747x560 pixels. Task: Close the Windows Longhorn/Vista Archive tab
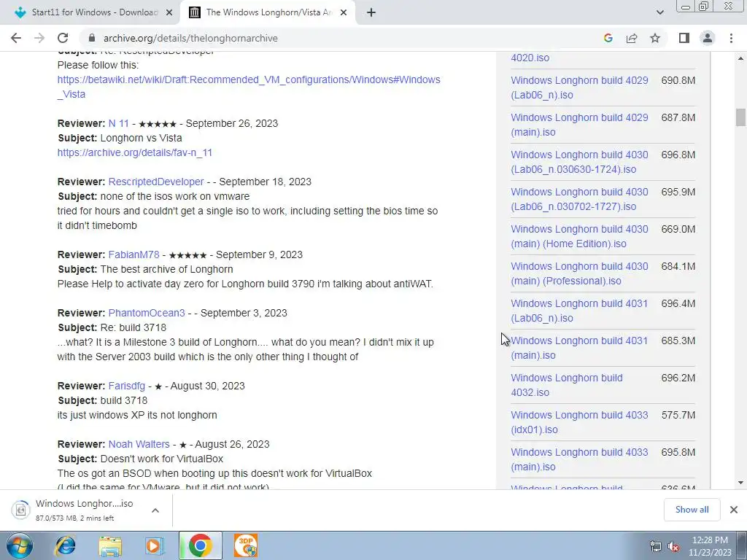344,12
